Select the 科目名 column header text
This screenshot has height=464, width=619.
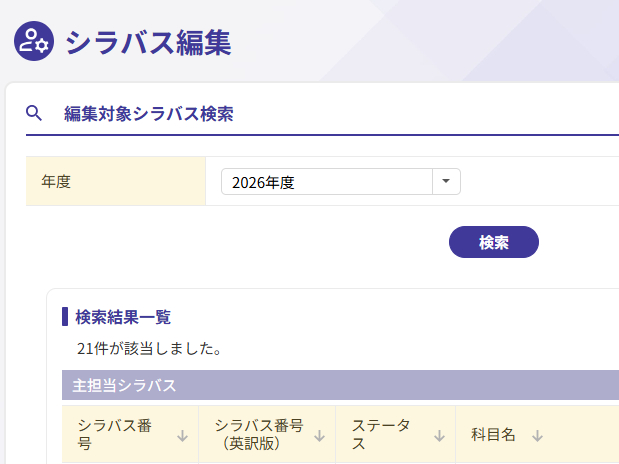click(x=493, y=435)
